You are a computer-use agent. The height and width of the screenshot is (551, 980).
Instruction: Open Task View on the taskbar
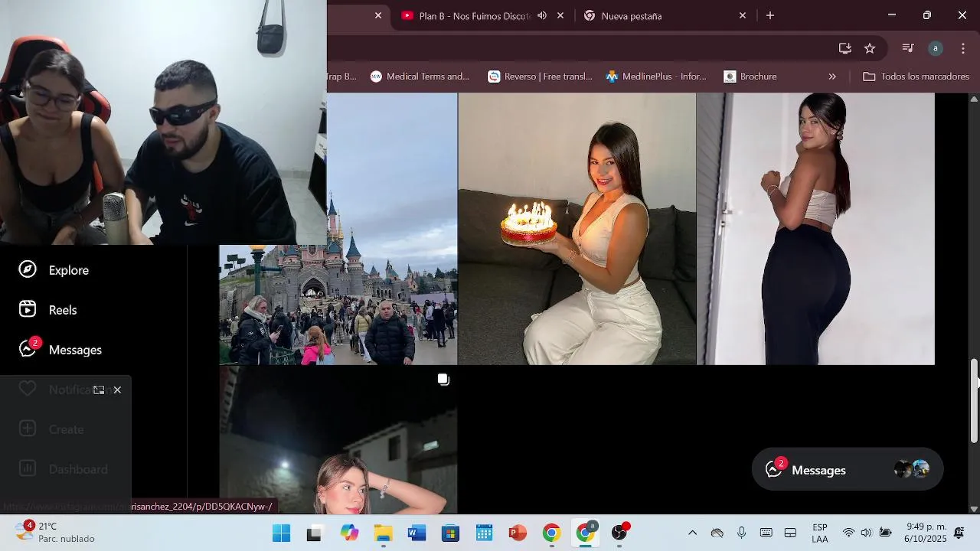(x=314, y=533)
